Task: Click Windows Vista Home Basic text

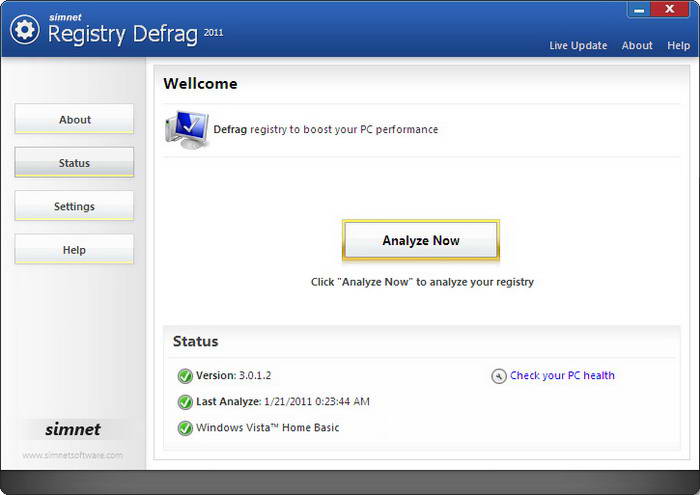Action: pos(267,427)
